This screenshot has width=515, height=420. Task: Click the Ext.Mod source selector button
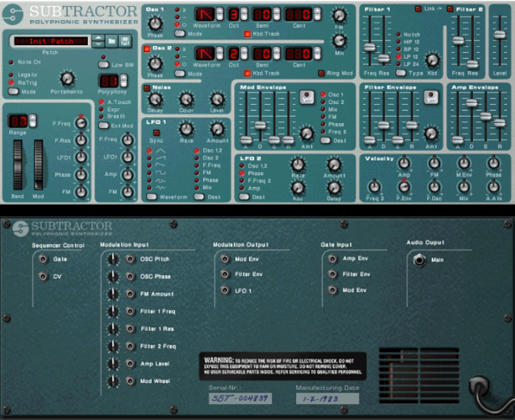pos(103,126)
